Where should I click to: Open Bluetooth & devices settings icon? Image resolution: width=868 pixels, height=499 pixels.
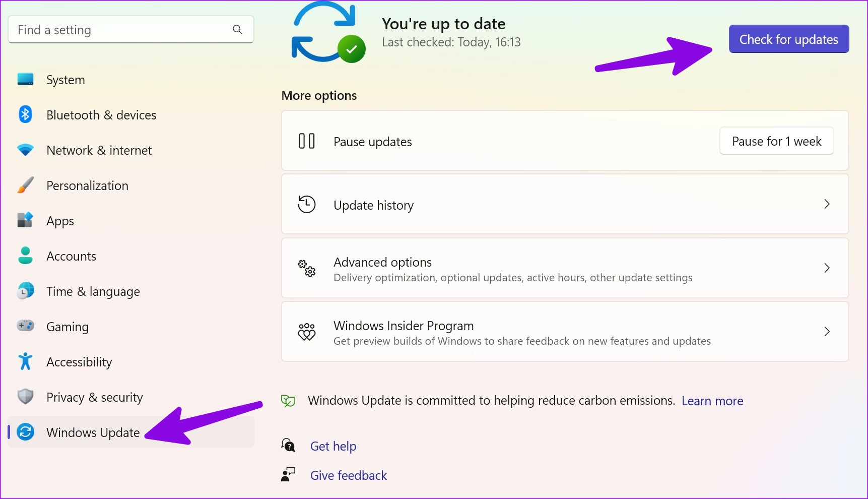click(x=25, y=114)
